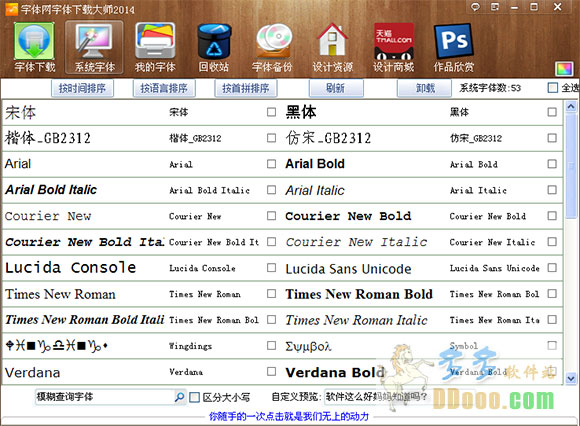Check the Arial font checkbox
Viewport: 580px width, 426px height.
(x=272, y=164)
